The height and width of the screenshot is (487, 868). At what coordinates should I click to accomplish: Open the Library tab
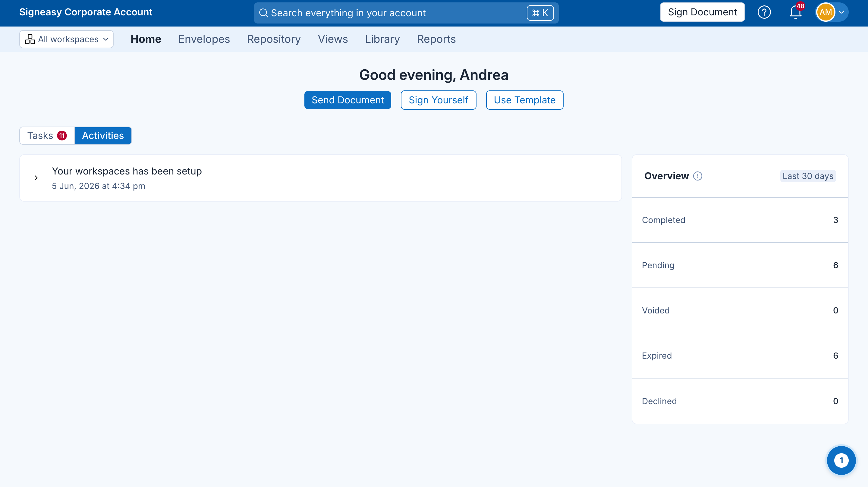[382, 39]
